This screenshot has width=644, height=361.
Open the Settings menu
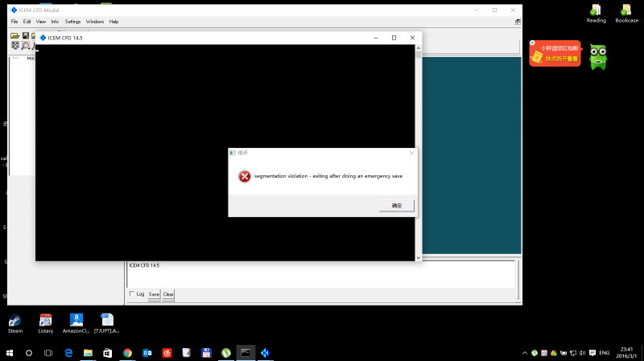pos(72,22)
